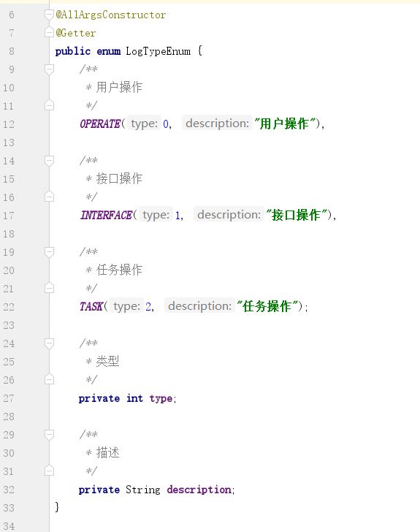The height and width of the screenshot is (532, 420).
Task: Click the OPERATE enum constant
Action: coord(100,123)
